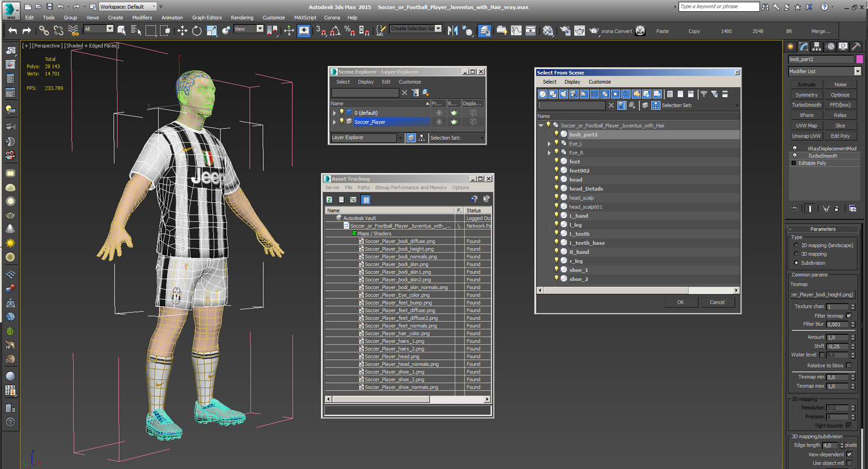Click the Type a keyword search field
The image size is (868, 469).
click(718, 6)
